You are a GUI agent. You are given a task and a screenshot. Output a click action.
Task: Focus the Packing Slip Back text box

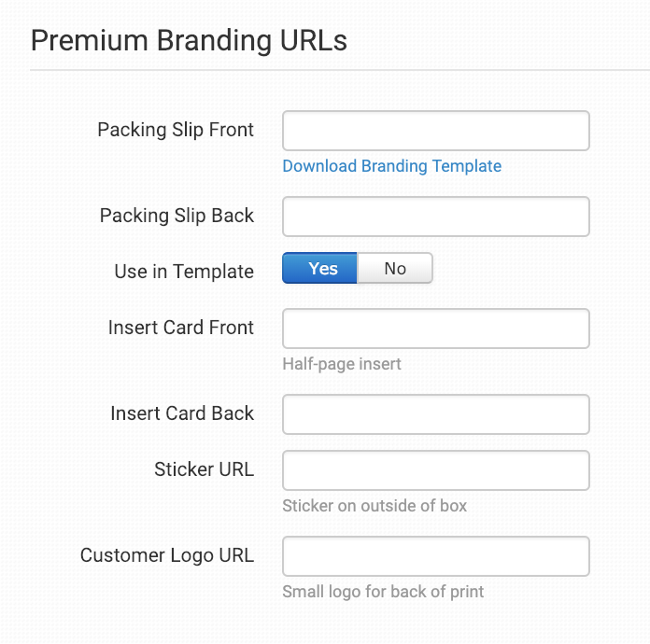435,217
